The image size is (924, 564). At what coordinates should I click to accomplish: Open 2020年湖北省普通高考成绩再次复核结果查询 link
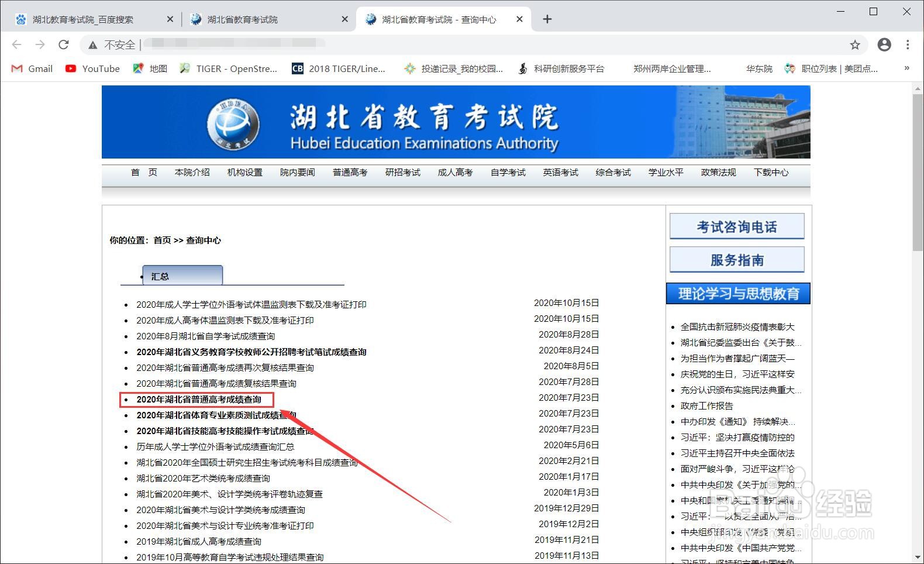(225, 368)
